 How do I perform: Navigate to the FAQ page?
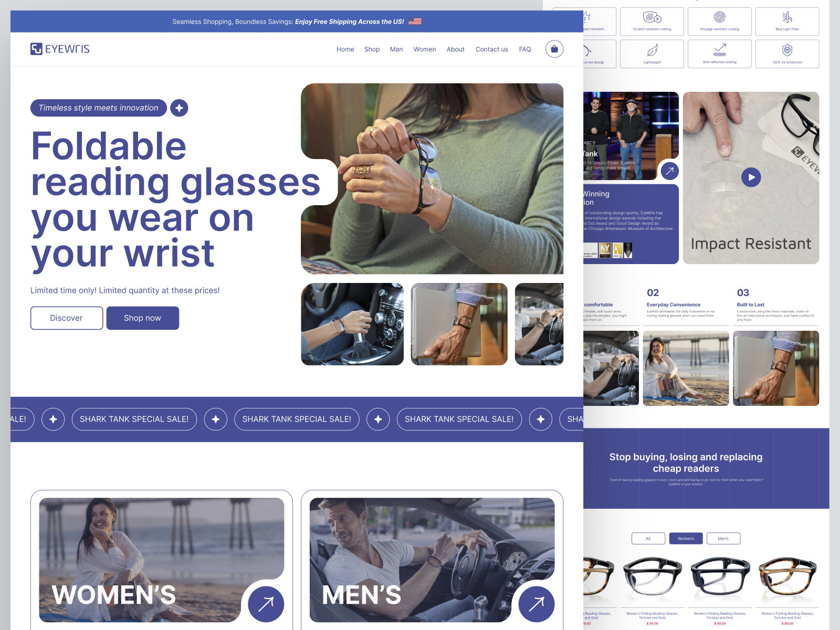tap(525, 49)
